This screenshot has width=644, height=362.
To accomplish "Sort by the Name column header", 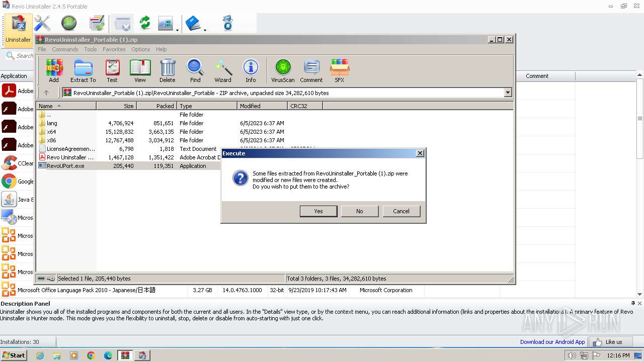I will (66, 106).
